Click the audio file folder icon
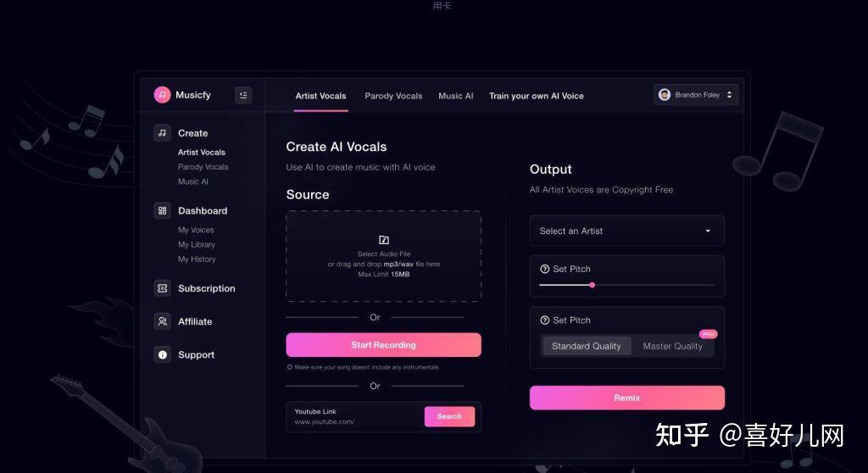 pyautogui.click(x=384, y=240)
